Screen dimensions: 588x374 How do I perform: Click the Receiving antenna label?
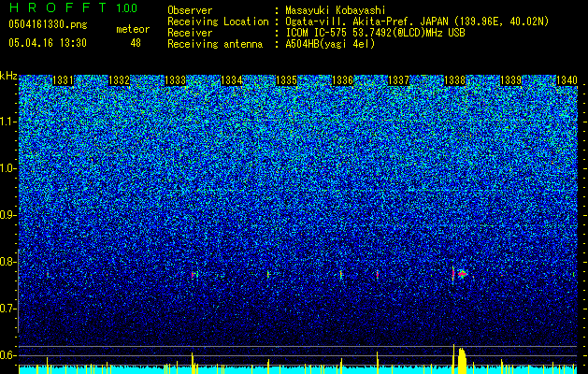tap(215, 44)
